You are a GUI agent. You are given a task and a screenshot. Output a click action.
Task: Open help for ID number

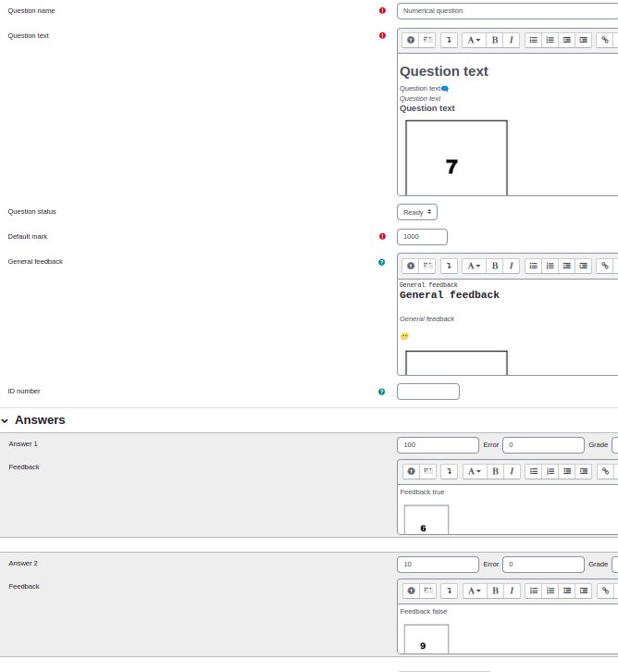[381, 392]
